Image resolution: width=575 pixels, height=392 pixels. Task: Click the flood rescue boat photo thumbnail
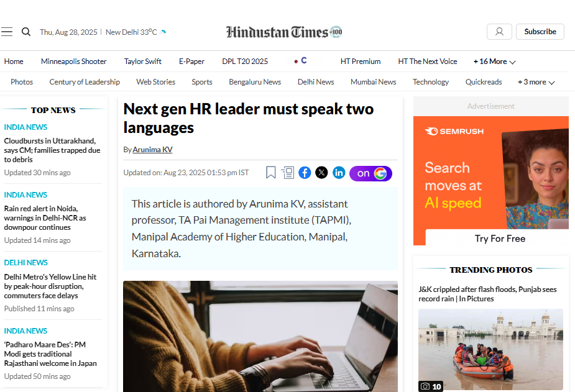click(490, 350)
